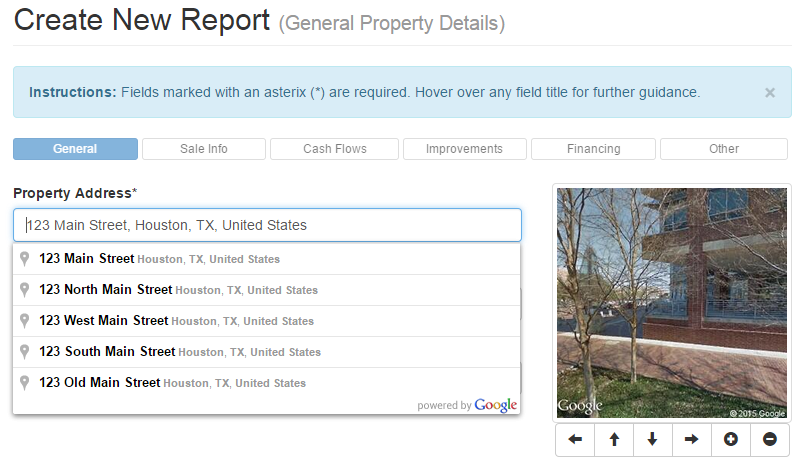
Task: Open the Financing tab
Action: tap(593, 149)
